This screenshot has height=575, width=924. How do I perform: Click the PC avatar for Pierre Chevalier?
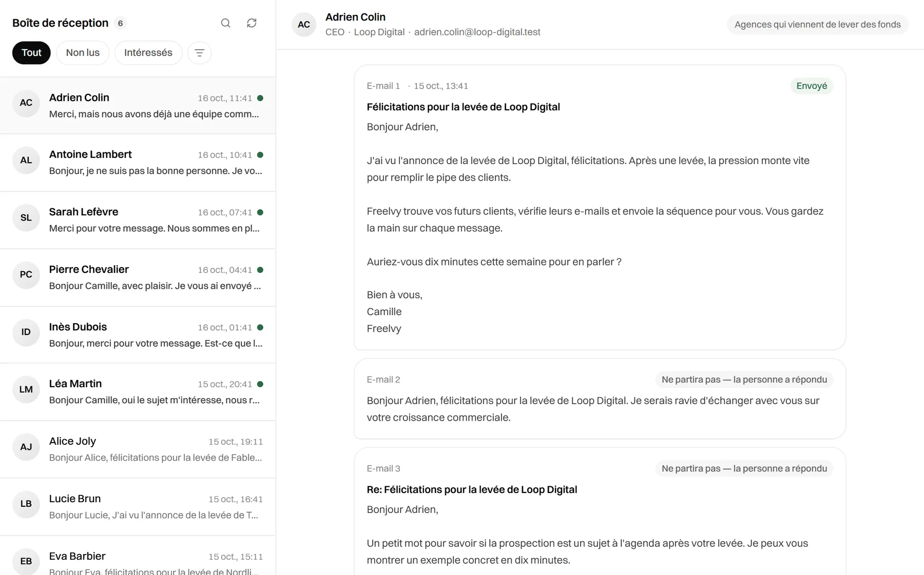tap(26, 275)
